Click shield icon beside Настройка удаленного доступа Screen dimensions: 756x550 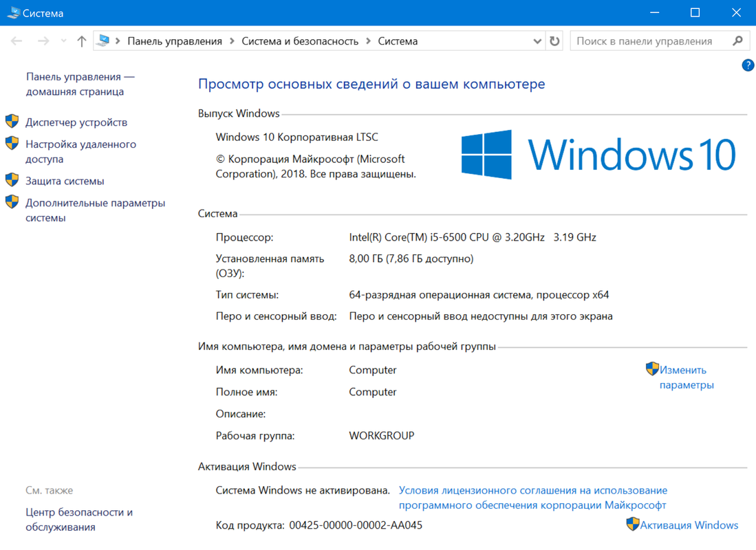click(12, 143)
